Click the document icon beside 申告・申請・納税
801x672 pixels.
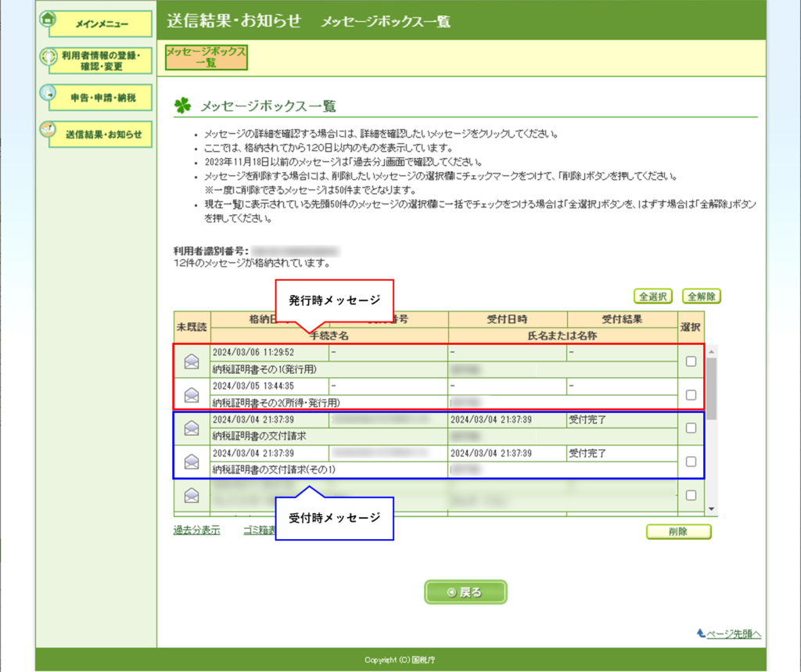tap(48, 93)
